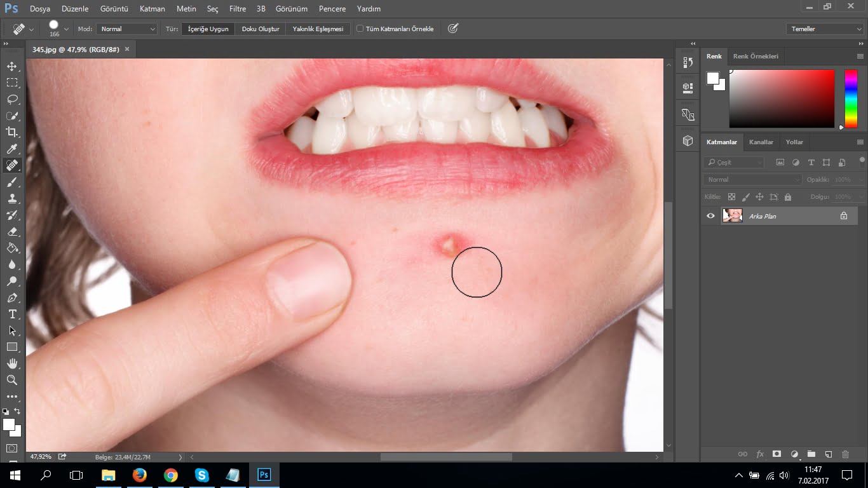Activate the Zoom tool
The height and width of the screenshot is (488, 868).
[x=11, y=380]
